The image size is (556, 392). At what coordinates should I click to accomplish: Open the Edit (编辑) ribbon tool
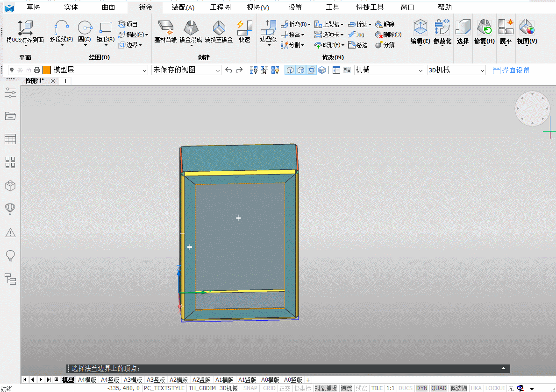(x=420, y=33)
